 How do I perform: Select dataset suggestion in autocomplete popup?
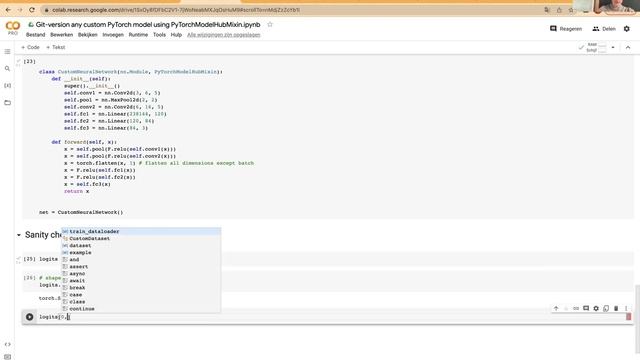click(x=141, y=245)
